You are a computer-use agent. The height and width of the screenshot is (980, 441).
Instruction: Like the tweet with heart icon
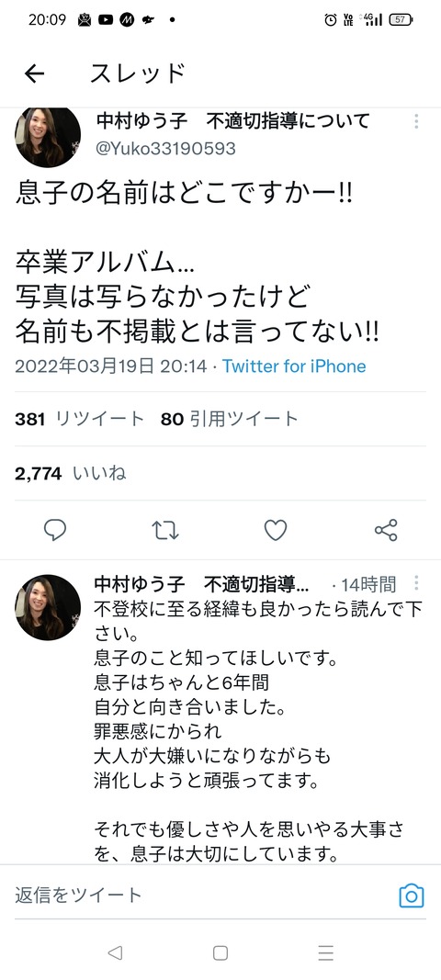click(x=276, y=530)
